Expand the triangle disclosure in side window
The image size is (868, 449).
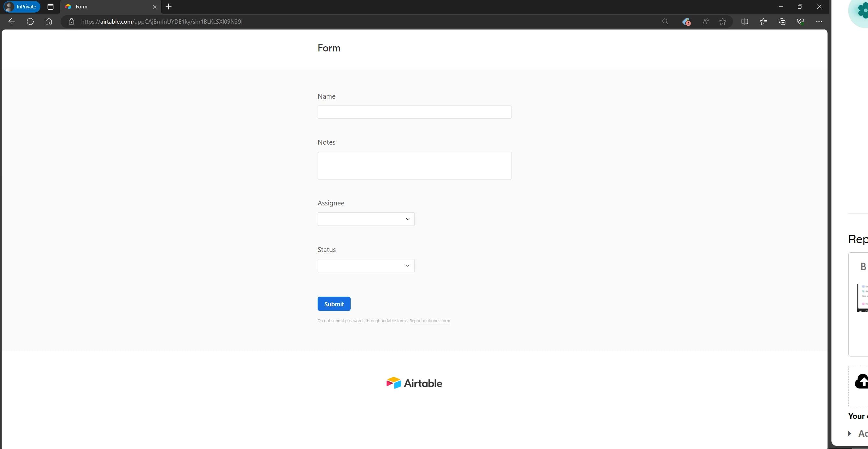pyautogui.click(x=850, y=433)
